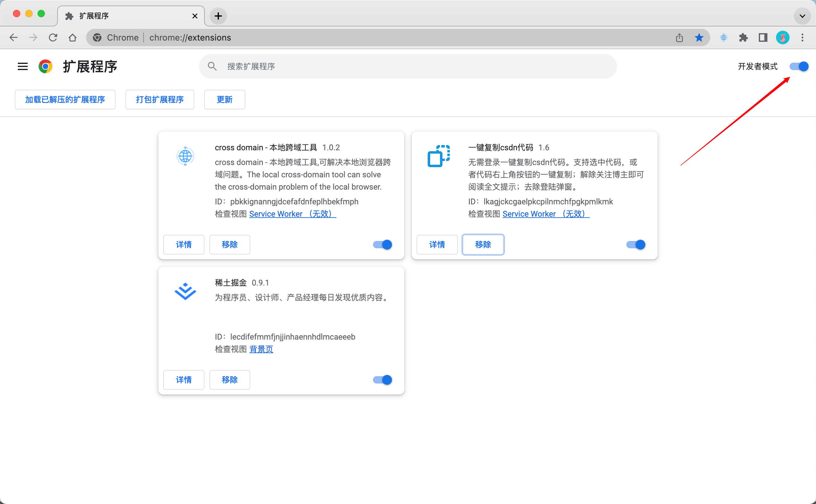Image resolution: width=816 pixels, height=504 pixels.
Task: Turn off the 一键复制csdn代码 toggle
Action: [x=635, y=244]
